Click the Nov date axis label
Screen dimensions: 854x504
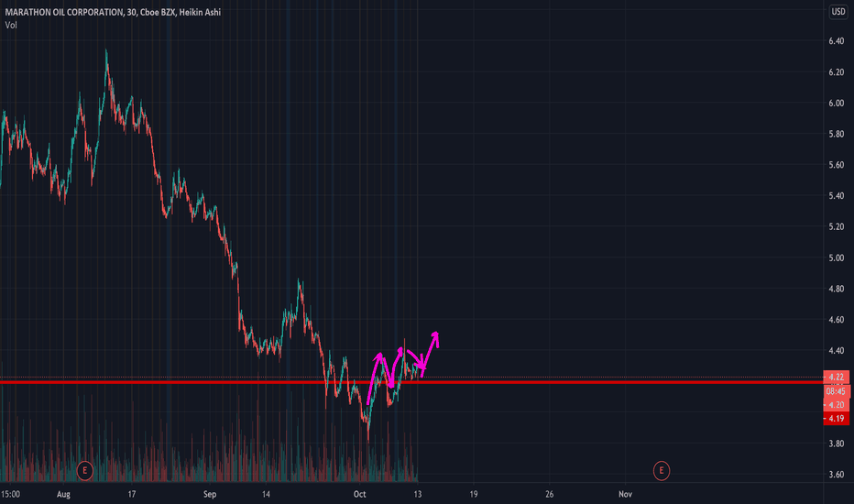pyautogui.click(x=625, y=494)
